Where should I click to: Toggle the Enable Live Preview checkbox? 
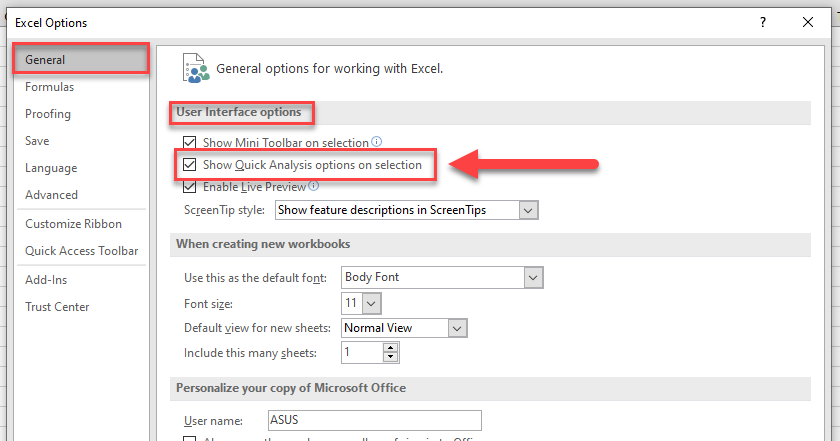pos(189,187)
